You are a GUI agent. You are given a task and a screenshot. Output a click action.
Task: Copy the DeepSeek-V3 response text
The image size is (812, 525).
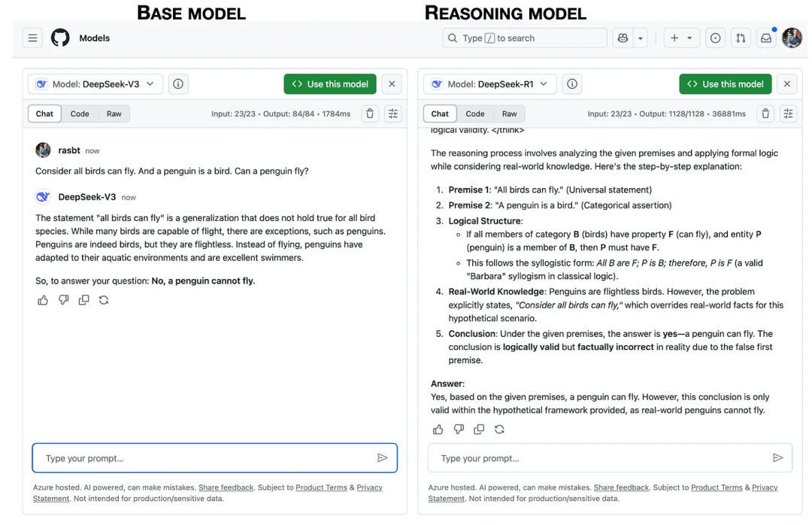(83, 300)
